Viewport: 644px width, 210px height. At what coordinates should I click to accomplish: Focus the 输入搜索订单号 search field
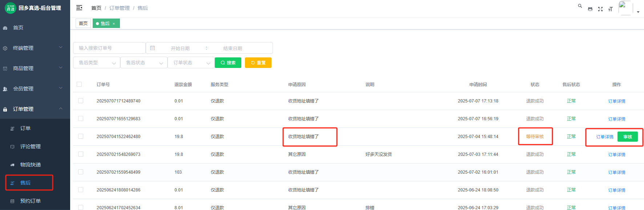click(109, 48)
